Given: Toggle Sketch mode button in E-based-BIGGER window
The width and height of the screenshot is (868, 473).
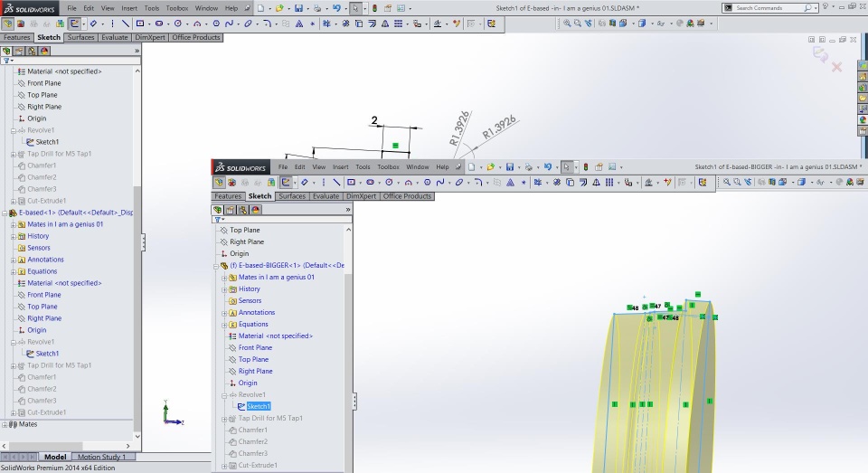Looking at the screenshot, I should click(287, 182).
